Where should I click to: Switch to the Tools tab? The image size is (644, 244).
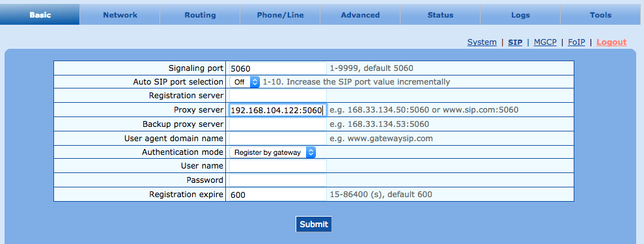pyautogui.click(x=600, y=15)
